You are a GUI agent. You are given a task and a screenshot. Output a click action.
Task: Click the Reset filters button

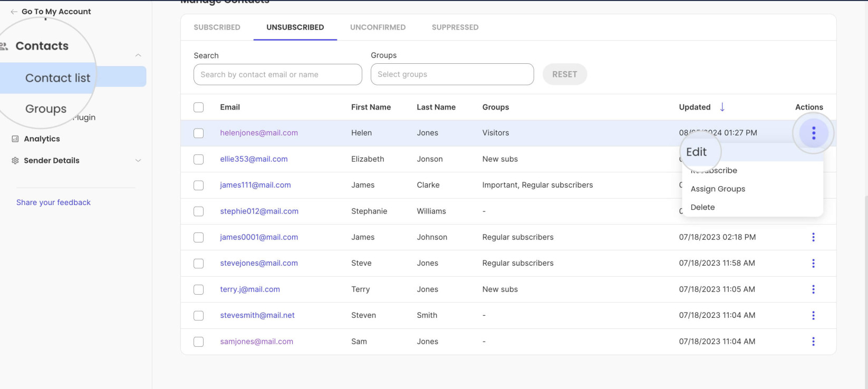(564, 74)
